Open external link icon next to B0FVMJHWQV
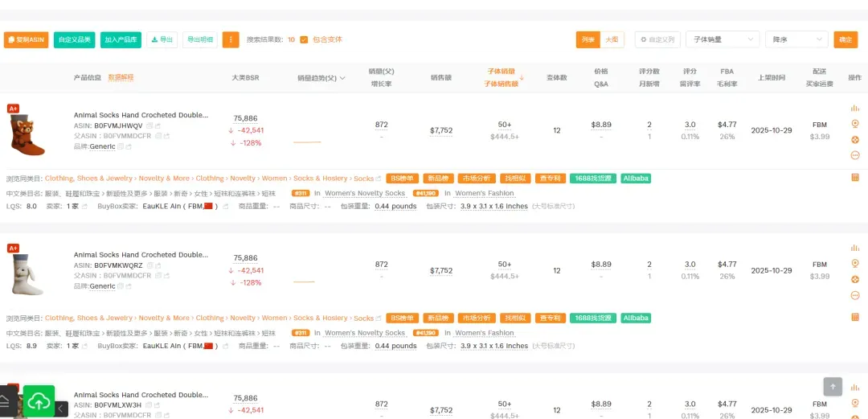 point(158,125)
